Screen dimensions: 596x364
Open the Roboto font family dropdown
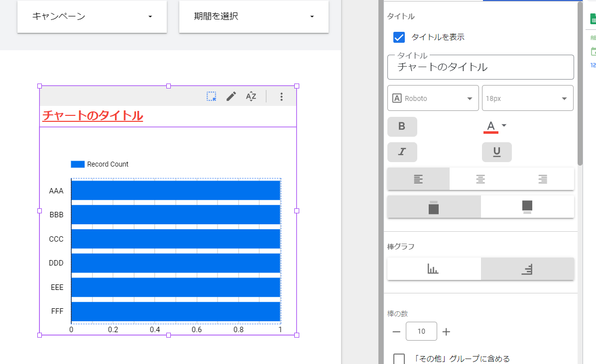tap(433, 98)
